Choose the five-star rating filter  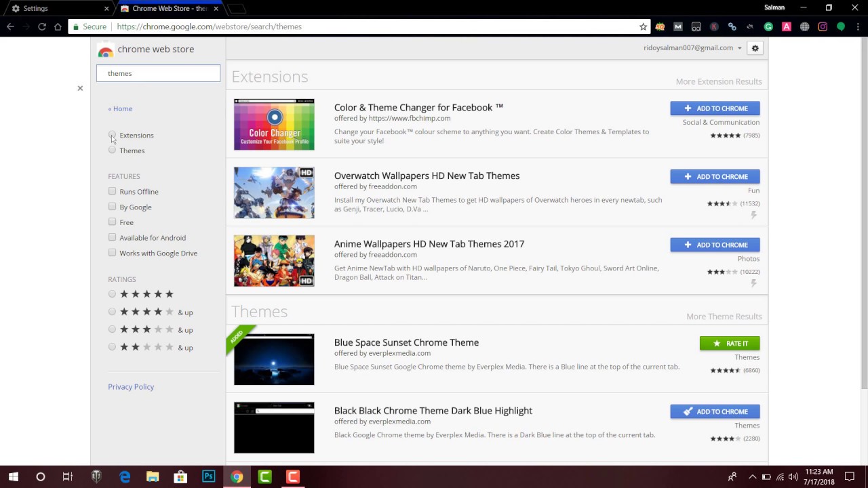pyautogui.click(x=112, y=293)
